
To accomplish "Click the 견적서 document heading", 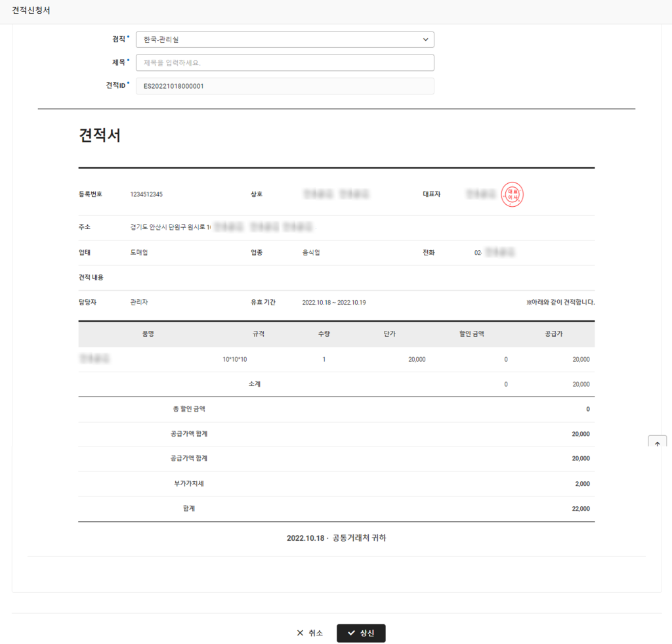I will point(100,136).
